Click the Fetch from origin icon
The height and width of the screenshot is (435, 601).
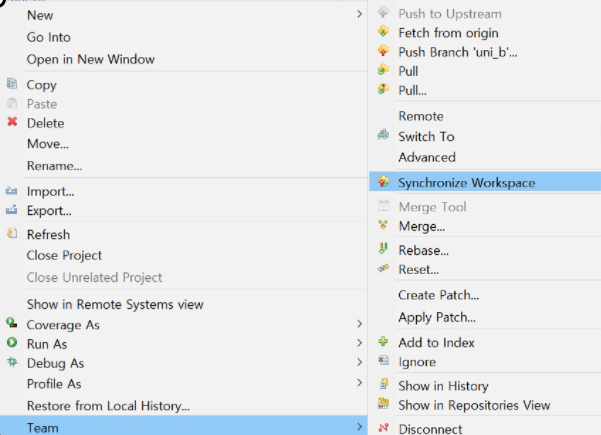click(x=383, y=31)
